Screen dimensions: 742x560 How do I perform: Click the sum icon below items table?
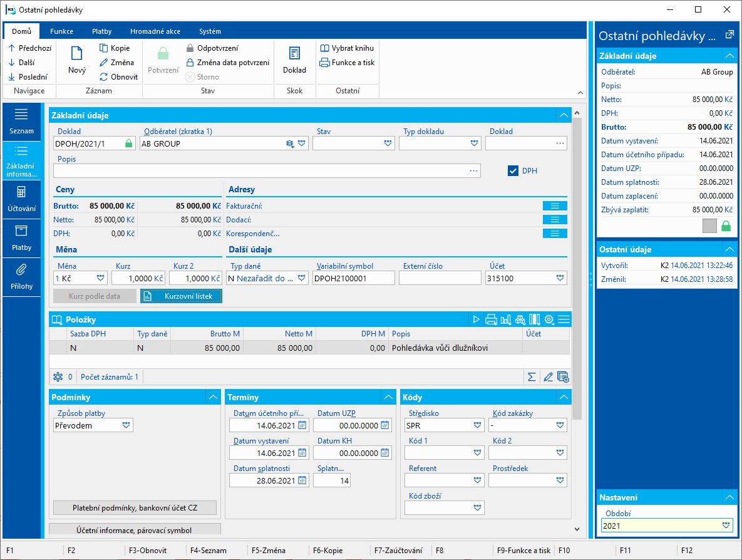(532, 377)
